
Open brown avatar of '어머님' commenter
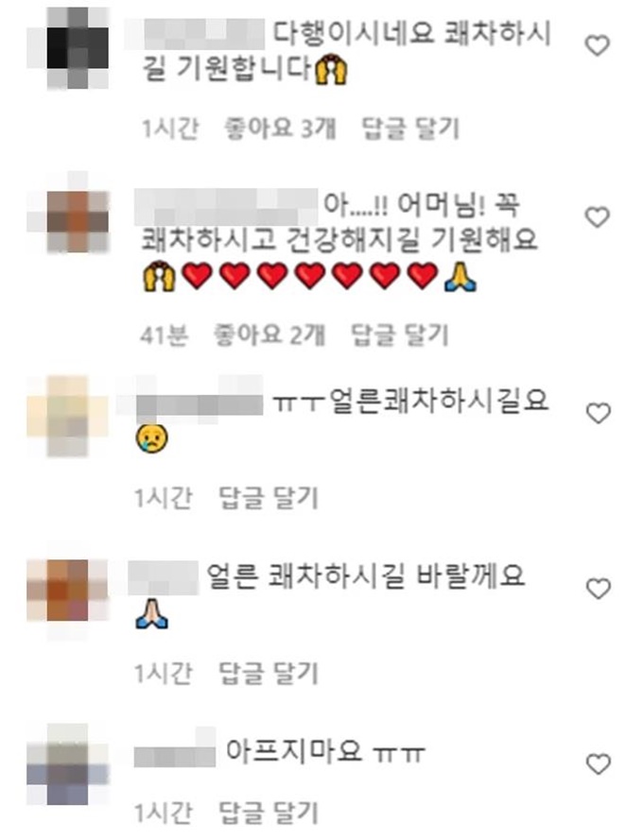(x=67, y=213)
